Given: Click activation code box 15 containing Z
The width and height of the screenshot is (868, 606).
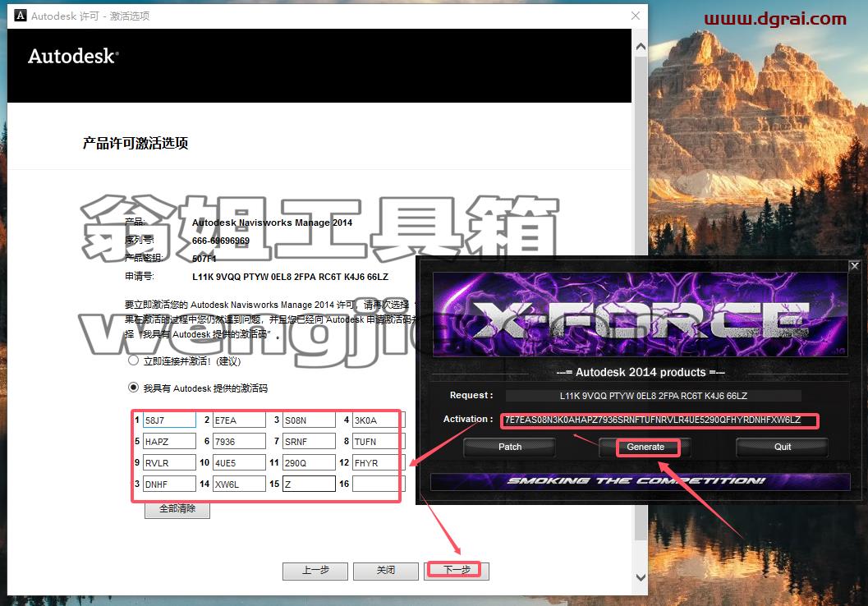Looking at the screenshot, I should [x=309, y=484].
